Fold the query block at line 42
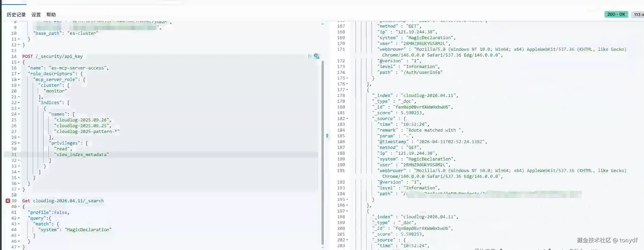The image size is (644, 250). coord(19,218)
